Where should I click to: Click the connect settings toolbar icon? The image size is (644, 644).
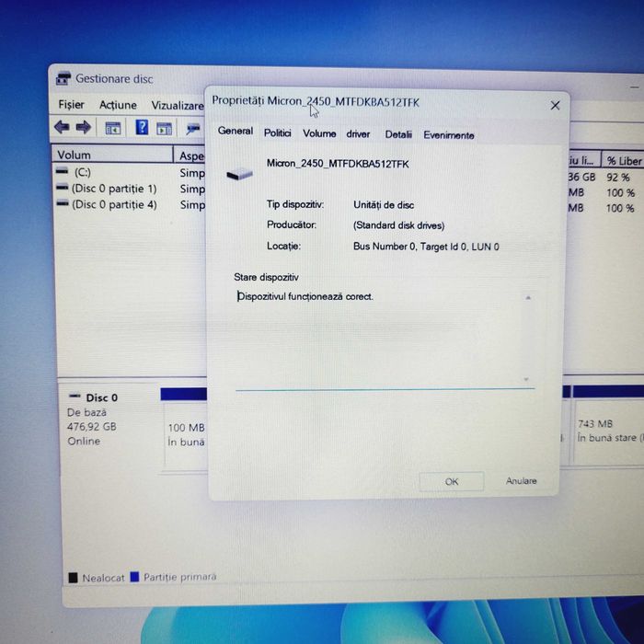[x=193, y=129]
